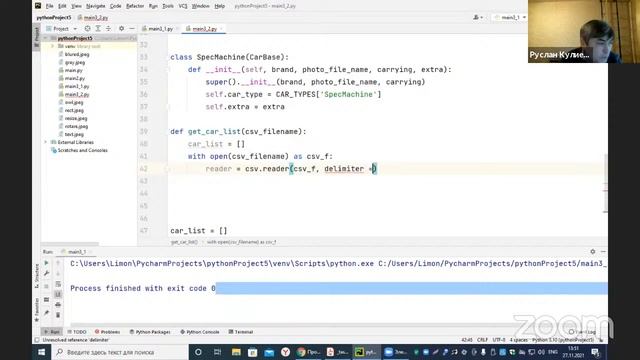The height and width of the screenshot is (360, 640).
Task: Open File Explorer from taskbar
Action: (236, 352)
